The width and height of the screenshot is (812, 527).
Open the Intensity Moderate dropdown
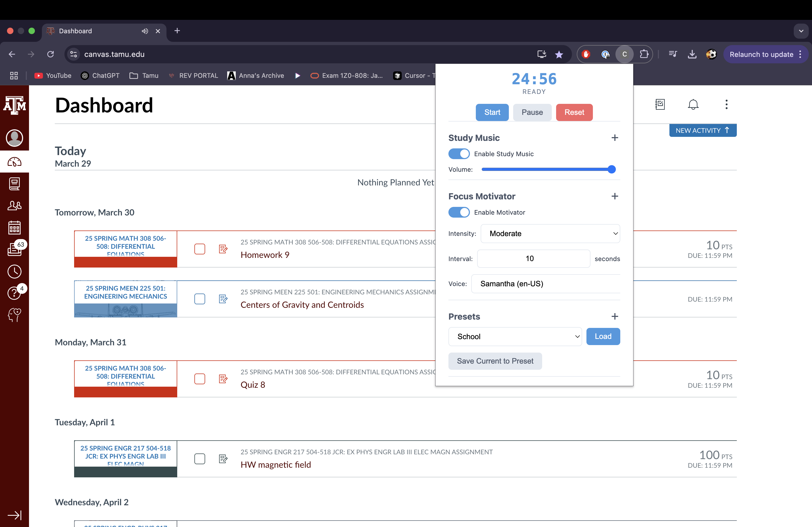[550, 233]
